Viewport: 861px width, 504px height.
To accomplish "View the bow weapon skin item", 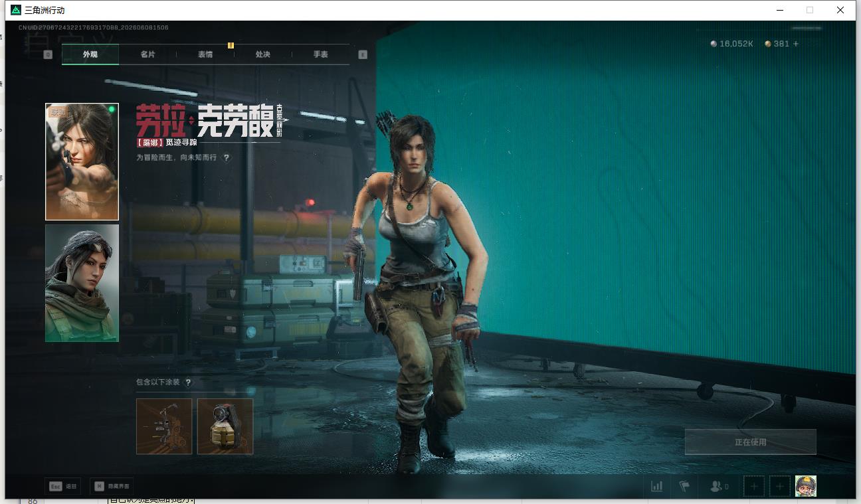I will tap(164, 426).
